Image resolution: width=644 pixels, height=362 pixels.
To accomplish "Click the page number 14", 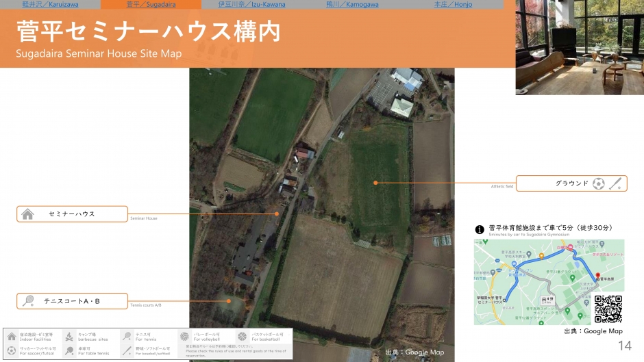I will [x=625, y=346].
